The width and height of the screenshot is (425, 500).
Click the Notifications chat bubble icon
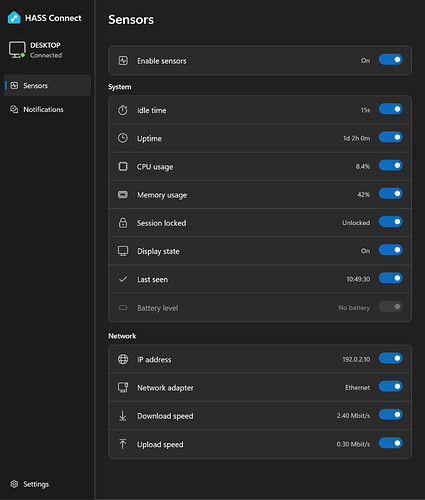point(14,109)
